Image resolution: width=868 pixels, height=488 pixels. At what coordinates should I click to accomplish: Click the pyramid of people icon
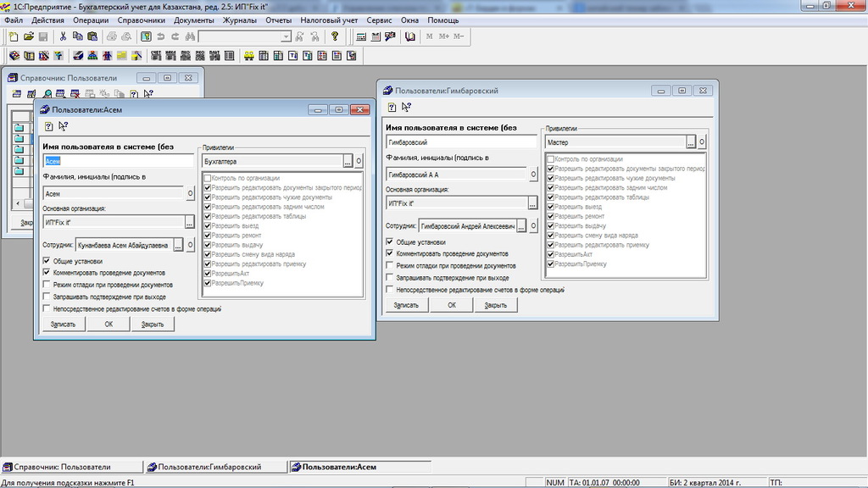pyautogui.click(x=92, y=56)
